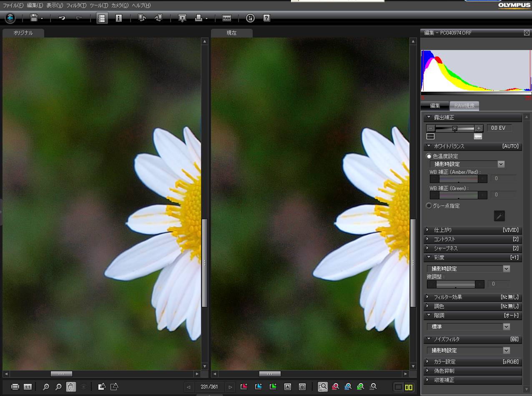Go to the next image arrow
Screen dimensions: 532x396
[x=230, y=387]
